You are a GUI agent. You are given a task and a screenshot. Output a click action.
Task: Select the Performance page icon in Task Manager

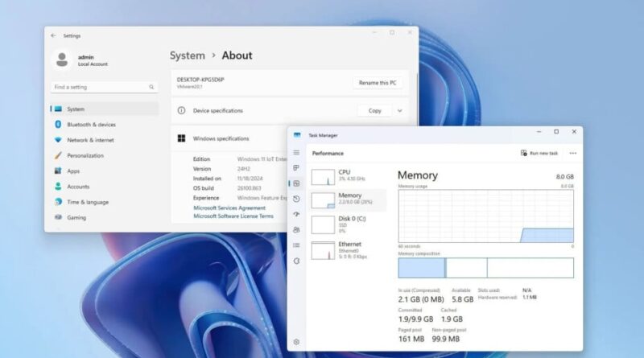point(296,183)
